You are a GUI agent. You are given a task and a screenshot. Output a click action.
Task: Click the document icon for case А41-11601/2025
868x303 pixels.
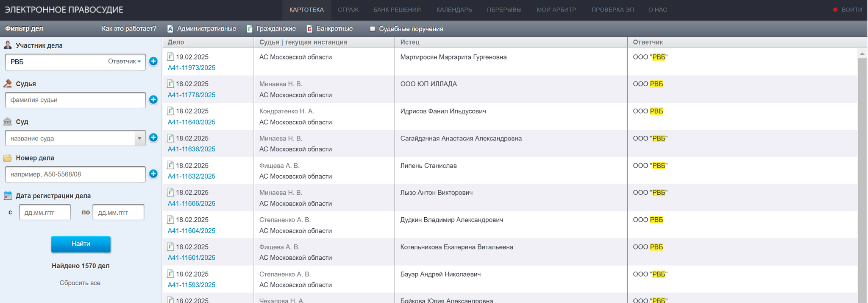pos(170,247)
